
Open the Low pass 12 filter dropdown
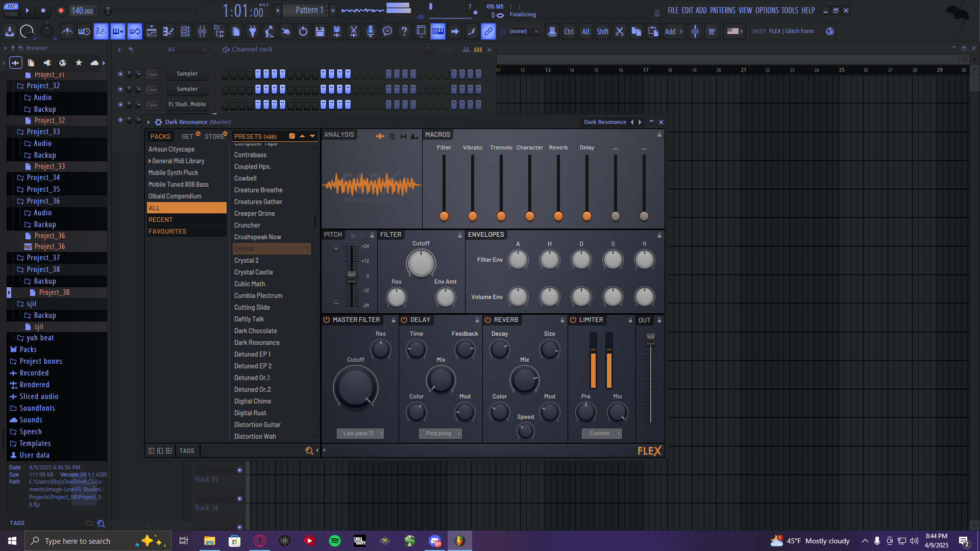(360, 433)
